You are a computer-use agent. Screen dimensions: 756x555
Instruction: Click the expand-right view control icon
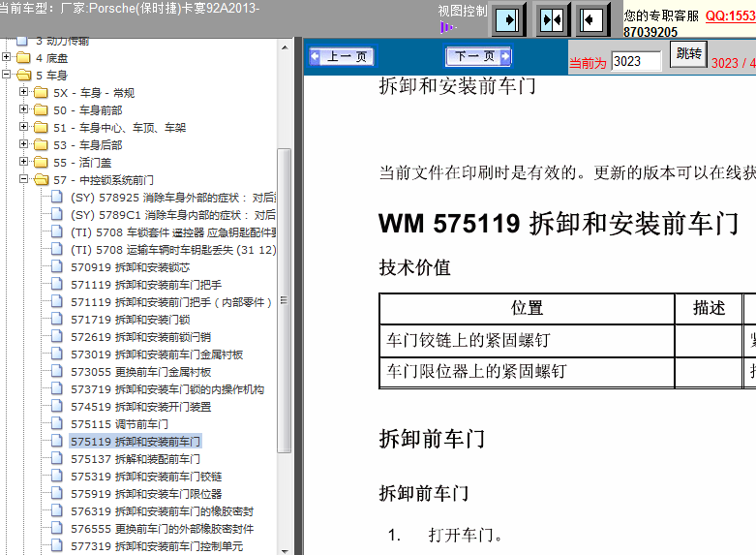coord(507,20)
